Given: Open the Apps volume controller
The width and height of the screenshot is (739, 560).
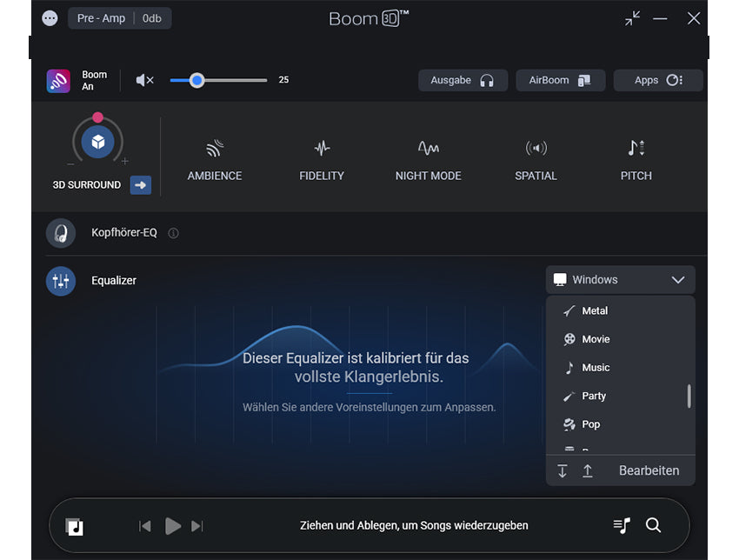Looking at the screenshot, I should click(658, 80).
